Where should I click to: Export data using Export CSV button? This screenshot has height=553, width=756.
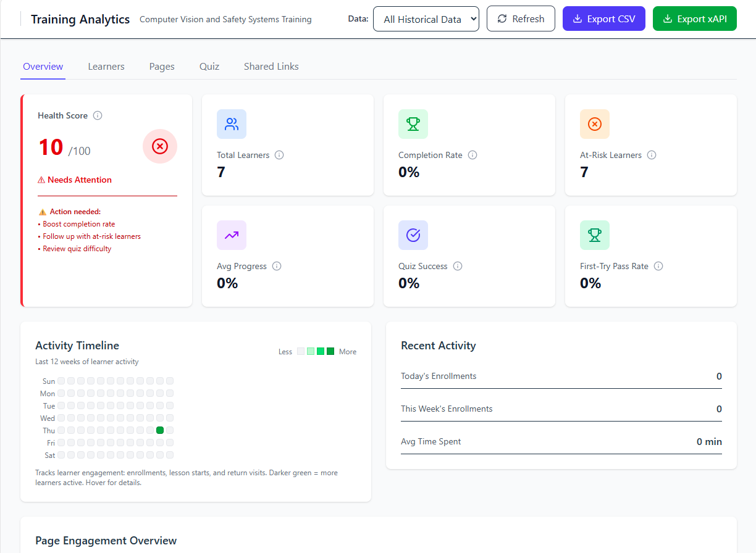point(603,19)
